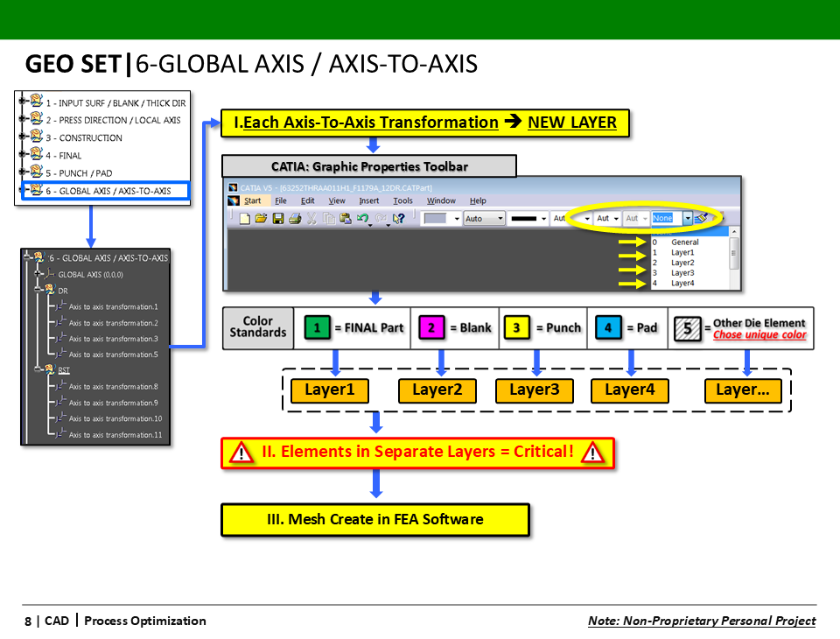840x639 pixels.
Task: Open the Edit menu
Action: point(307,200)
